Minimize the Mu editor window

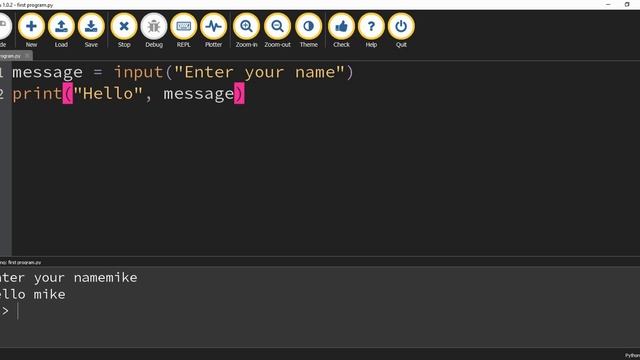608,4
